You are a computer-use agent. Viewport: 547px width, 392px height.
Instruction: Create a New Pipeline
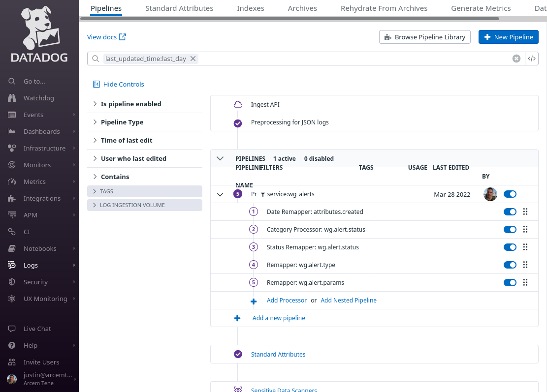coord(508,37)
